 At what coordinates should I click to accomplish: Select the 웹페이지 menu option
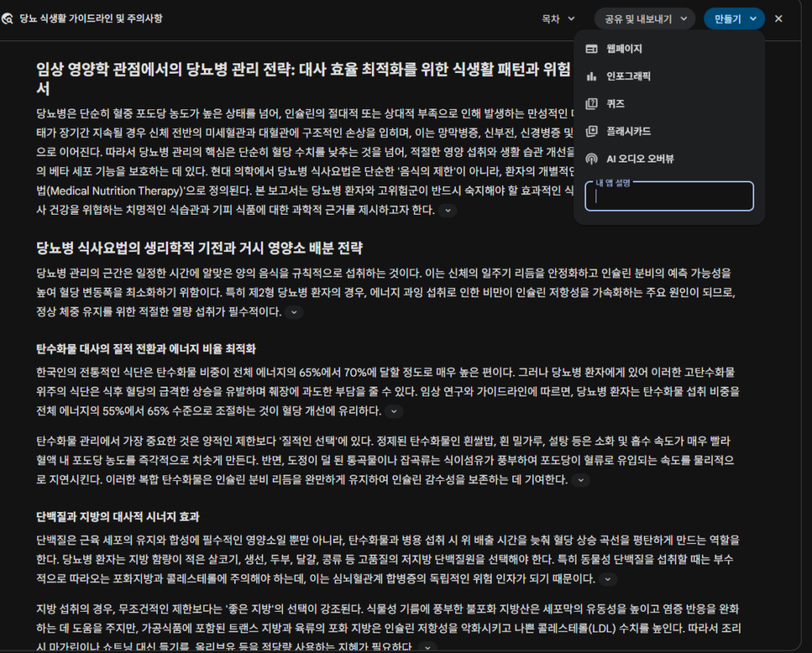tap(624, 49)
